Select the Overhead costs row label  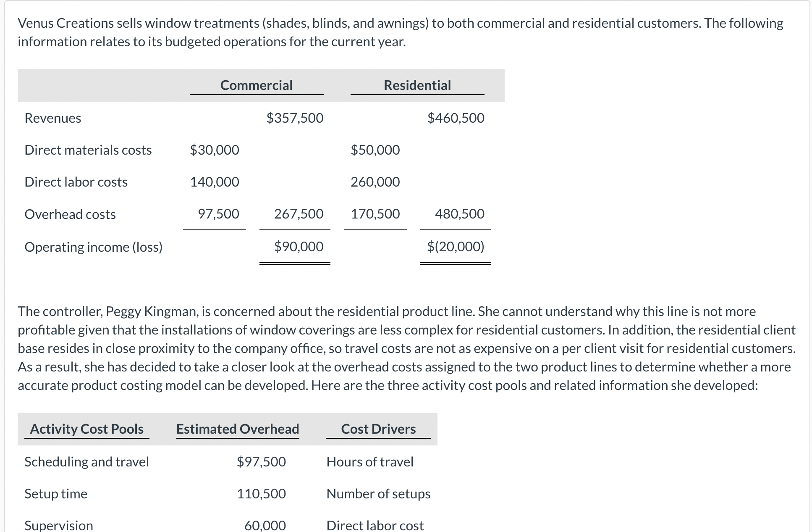(x=70, y=214)
